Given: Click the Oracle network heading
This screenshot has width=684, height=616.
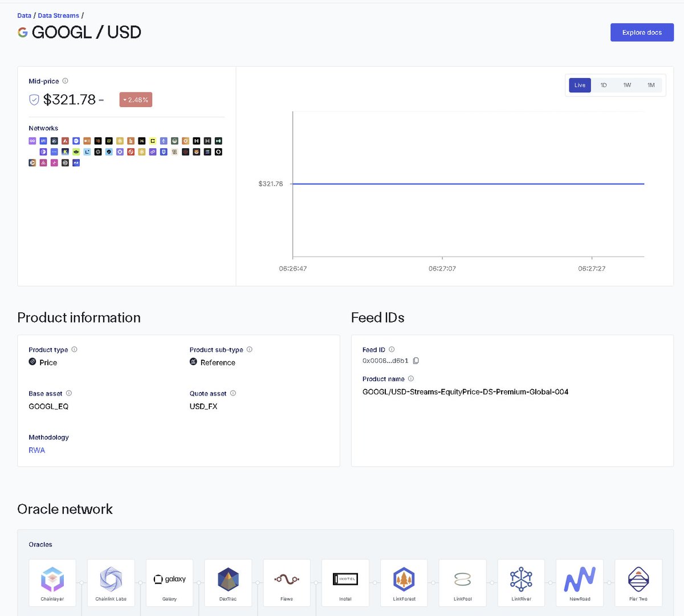Looking at the screenshot, I should (x=65, y=509).
